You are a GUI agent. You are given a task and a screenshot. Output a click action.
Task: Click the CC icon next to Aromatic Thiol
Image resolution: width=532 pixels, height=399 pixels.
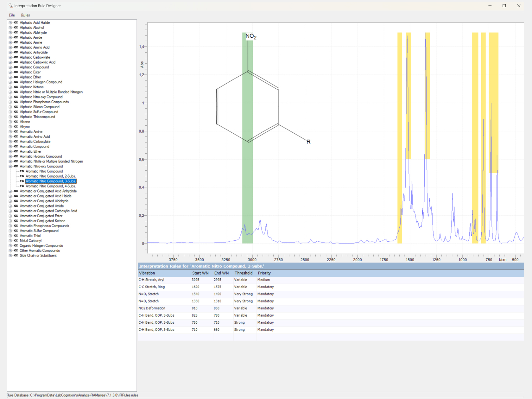pos(16,236)
